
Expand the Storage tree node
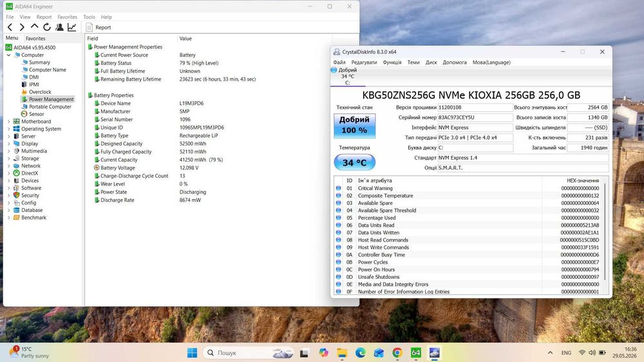pos(8,158)
